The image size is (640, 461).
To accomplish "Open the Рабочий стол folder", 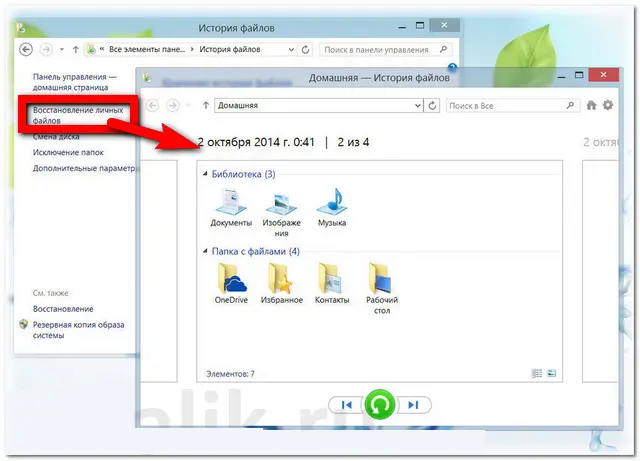I will click(x=382, y=289).
